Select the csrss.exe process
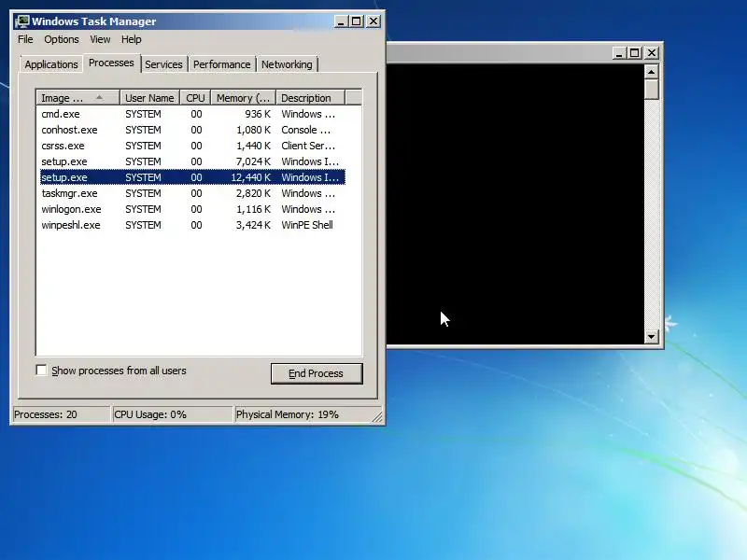Screen dimensions: 747x560 [192, 146]
